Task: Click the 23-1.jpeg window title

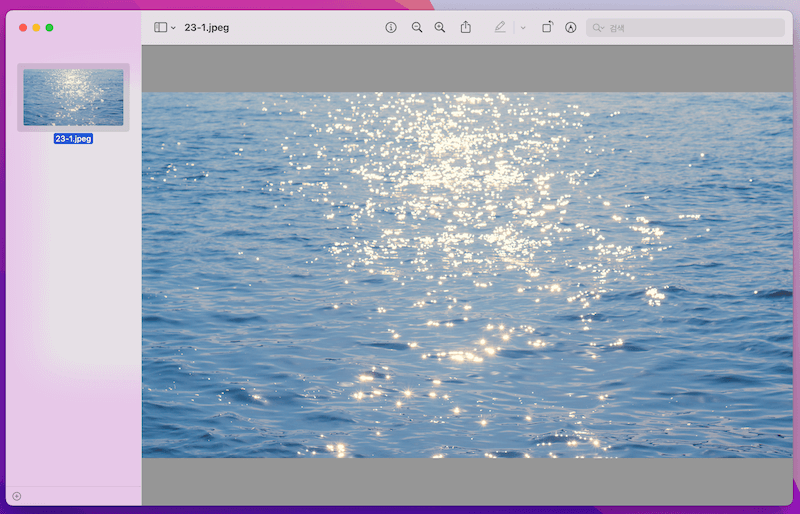Action: coord(207,28)
